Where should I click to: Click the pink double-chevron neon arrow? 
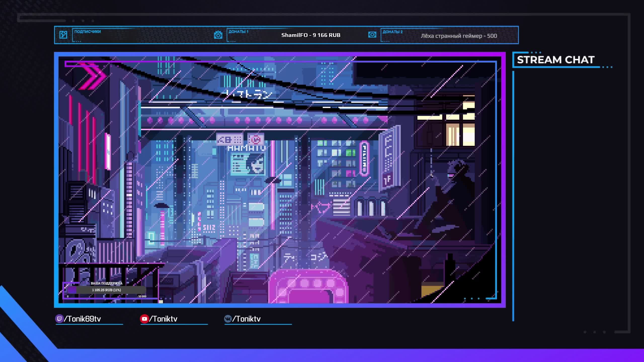(93, 76)
